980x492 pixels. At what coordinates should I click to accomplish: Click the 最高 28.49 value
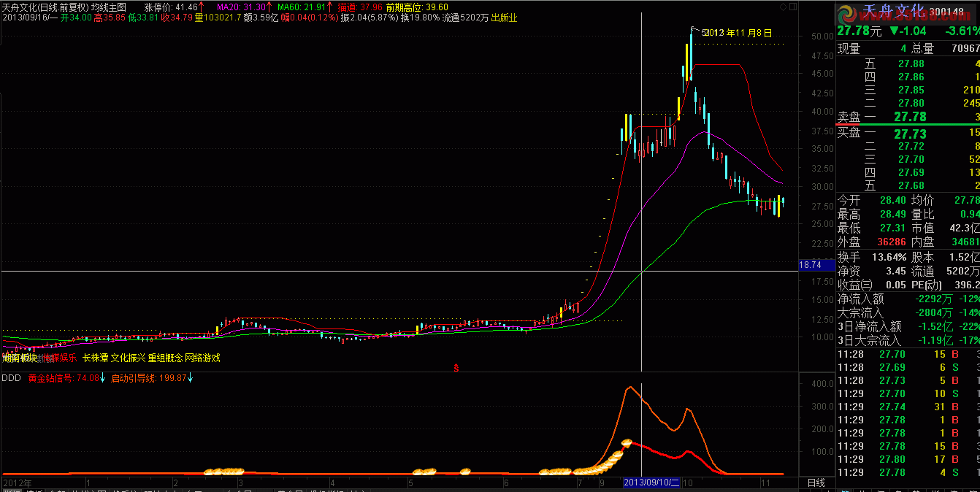click(892, 214)
